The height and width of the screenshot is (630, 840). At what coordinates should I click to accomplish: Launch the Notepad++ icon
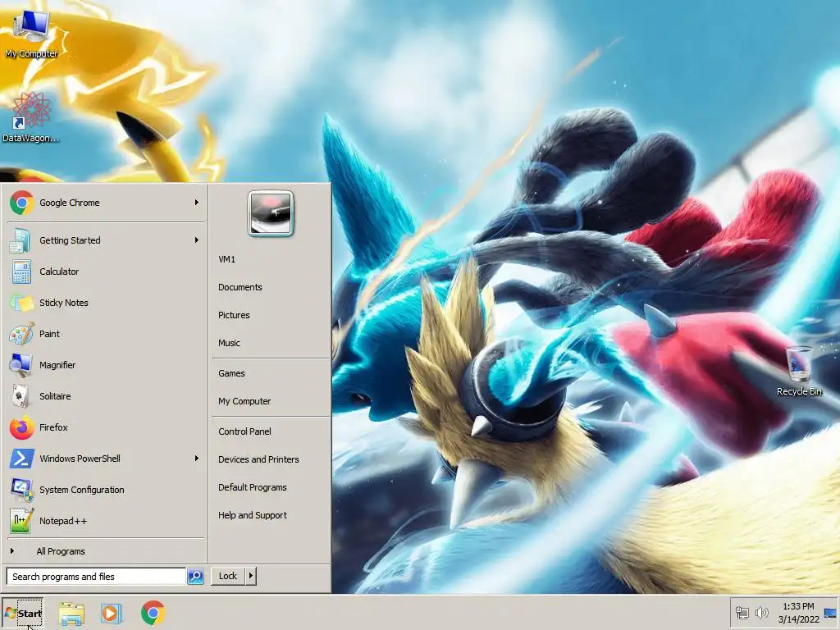pyautogui.click(x=21, y=521)
